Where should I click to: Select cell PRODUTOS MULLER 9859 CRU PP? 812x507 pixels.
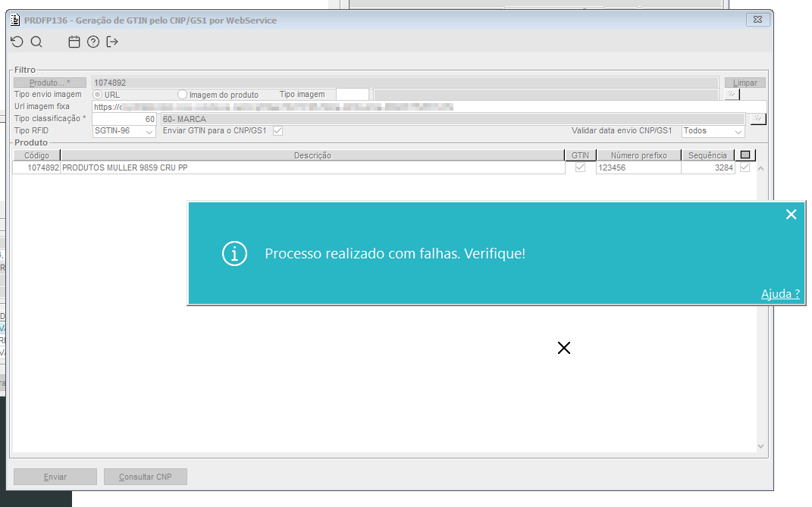(x=312, y=167)
